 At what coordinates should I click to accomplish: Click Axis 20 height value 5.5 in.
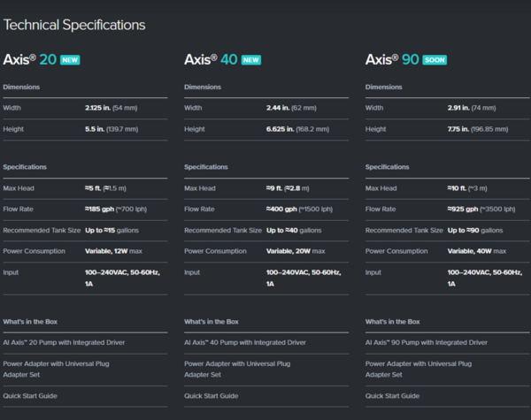coord(112,129)
